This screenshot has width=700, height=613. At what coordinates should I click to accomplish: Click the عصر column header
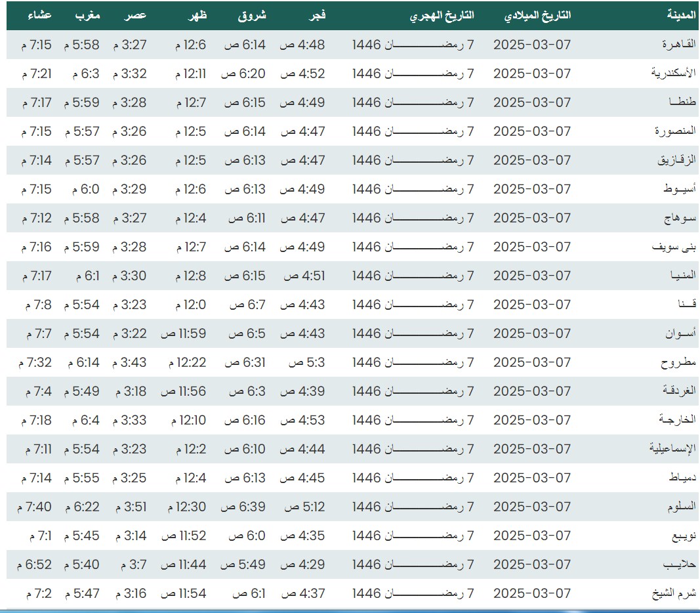click(x=136, y=15)
